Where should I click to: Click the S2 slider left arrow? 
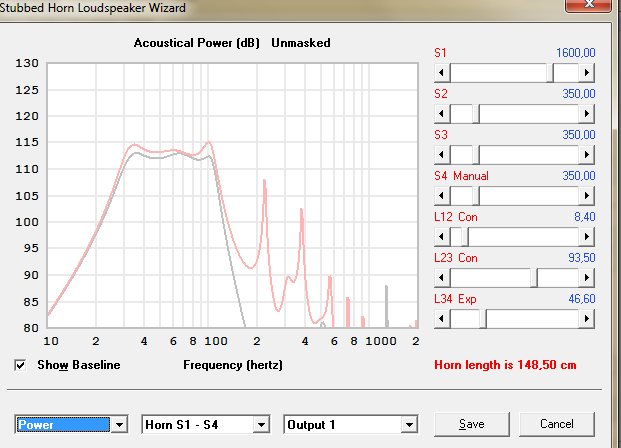click(442, 114)
